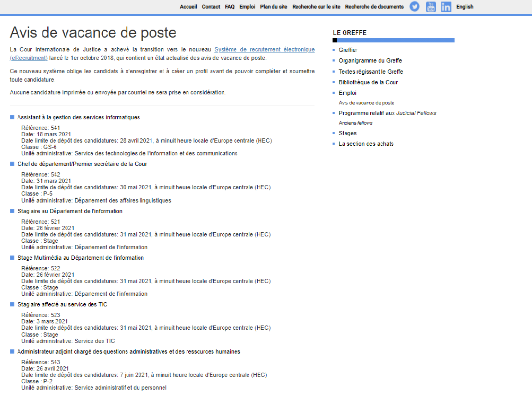Click the text Date: 3 mars 2021

45,321
